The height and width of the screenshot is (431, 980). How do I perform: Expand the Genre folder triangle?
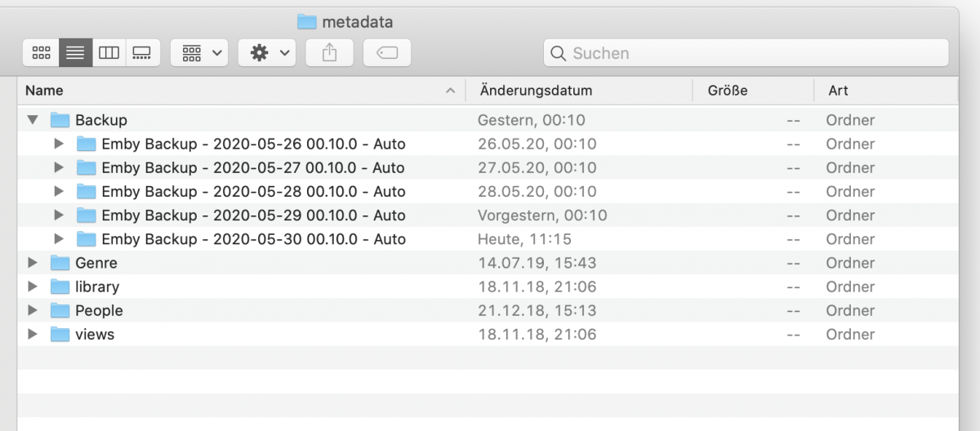click(33, 263)
